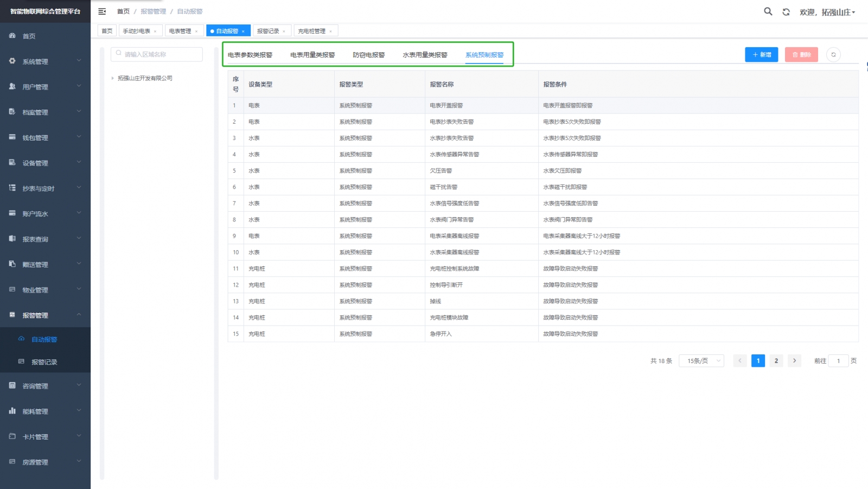Viewport: 868px width, 489px height.
Task: Expand the 设备管理 sidebar menu
Action: pyautogui.click(x=44, y=163)
